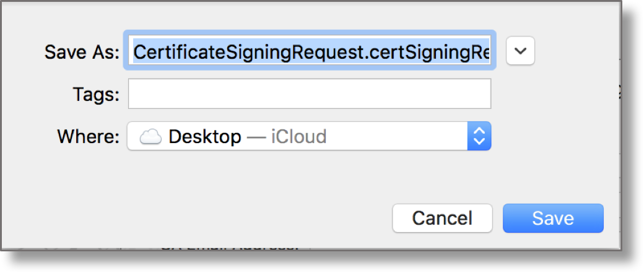Click the 'Where:' label
Screen dimensions: 644x273
pos(88,136)
